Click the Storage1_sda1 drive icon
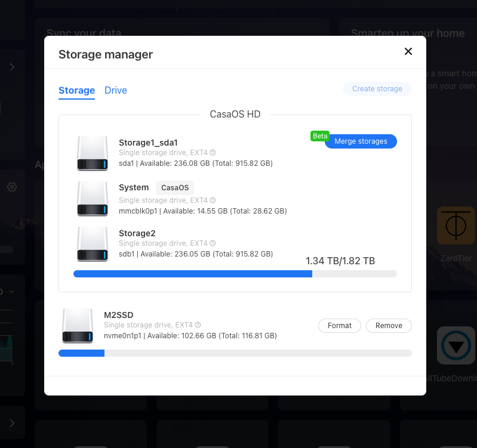The height and width of the screenshot is (448, 477). [93, 153]
